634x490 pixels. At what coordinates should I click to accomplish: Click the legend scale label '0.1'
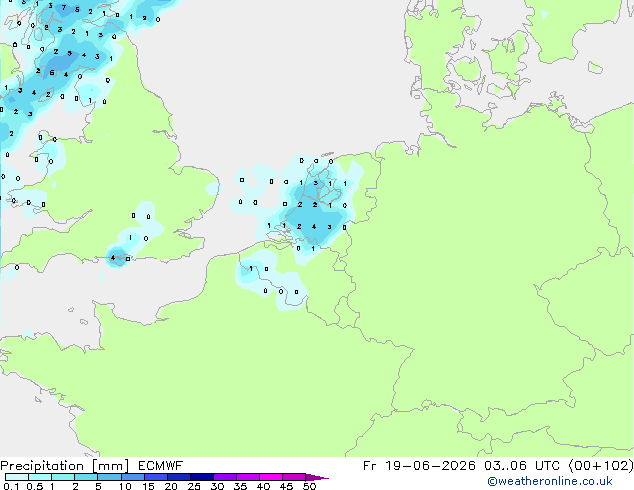pyautogui.click(x=11, y=486)
